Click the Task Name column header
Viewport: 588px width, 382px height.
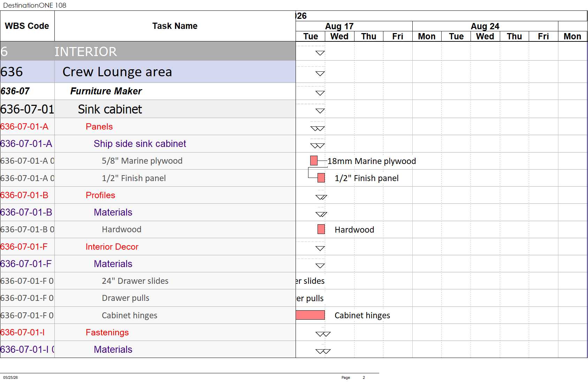[175, 26]
